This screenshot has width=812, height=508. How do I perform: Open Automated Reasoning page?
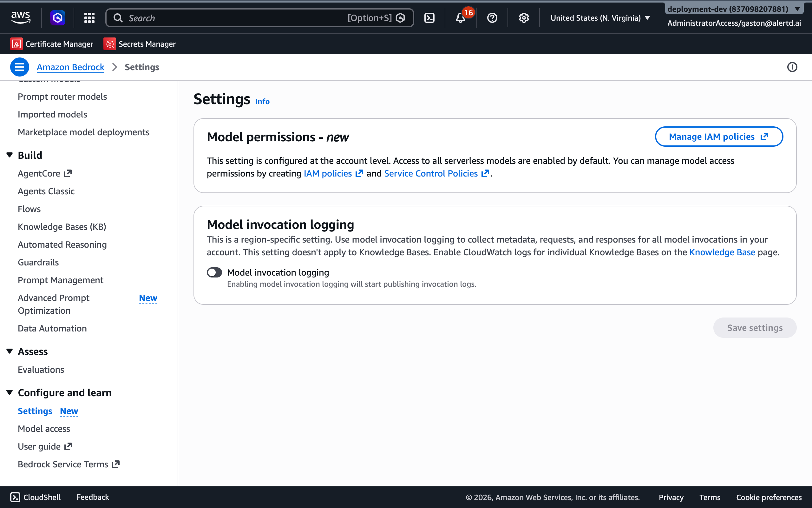coord(62,245)
